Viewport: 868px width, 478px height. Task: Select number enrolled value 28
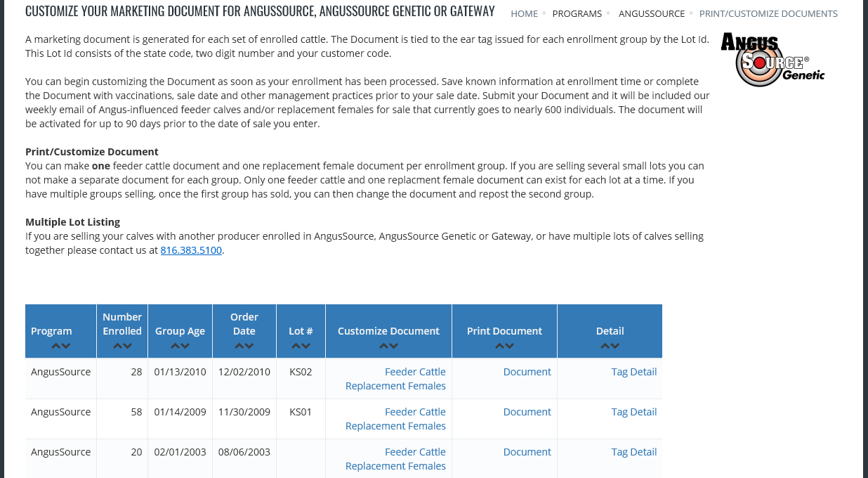coord(136,372)
